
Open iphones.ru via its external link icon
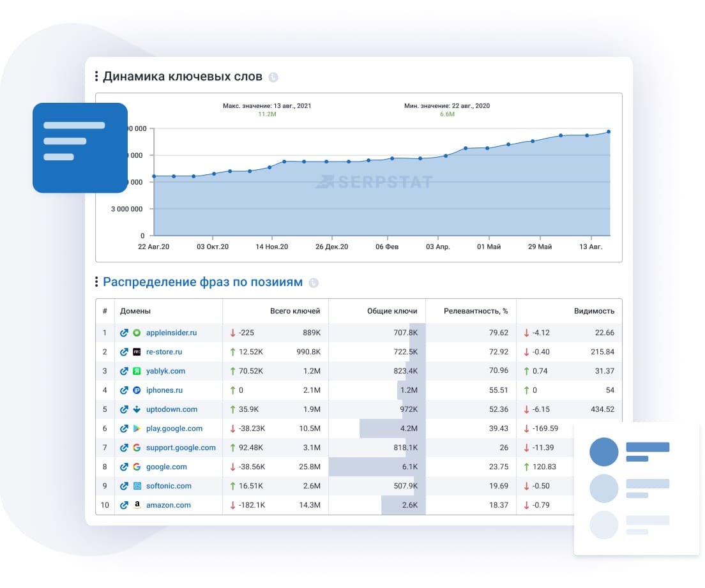tap(123, 390)
